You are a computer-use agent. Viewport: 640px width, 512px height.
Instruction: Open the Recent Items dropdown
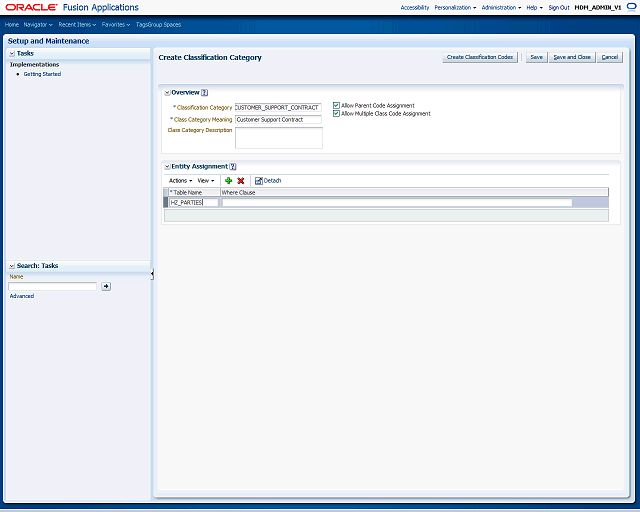77,24
